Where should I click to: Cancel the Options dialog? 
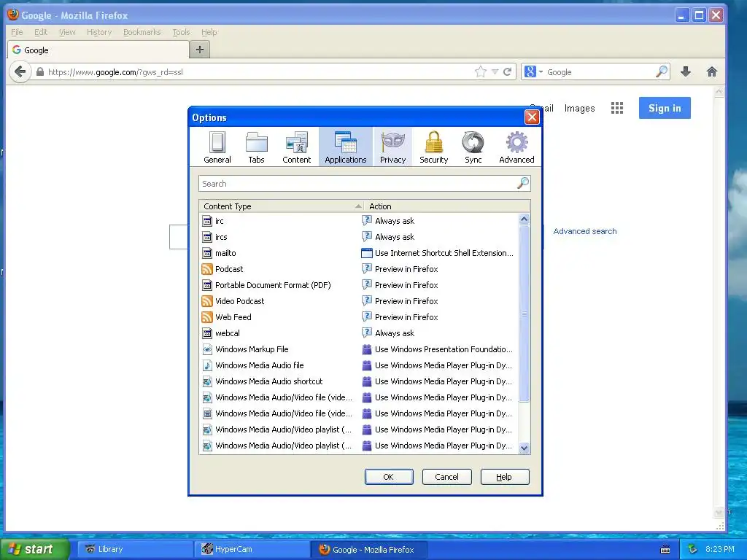[x=446, y=477]
